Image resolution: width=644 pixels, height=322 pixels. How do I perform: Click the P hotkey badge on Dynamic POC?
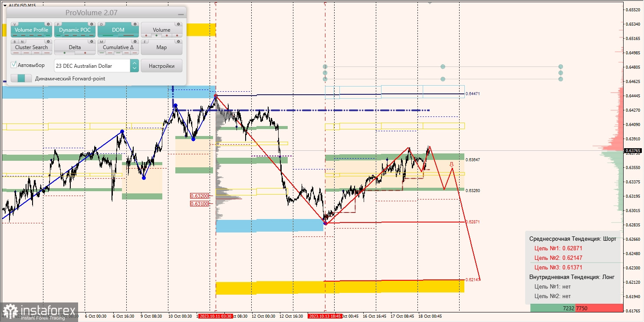coord(58,24)
